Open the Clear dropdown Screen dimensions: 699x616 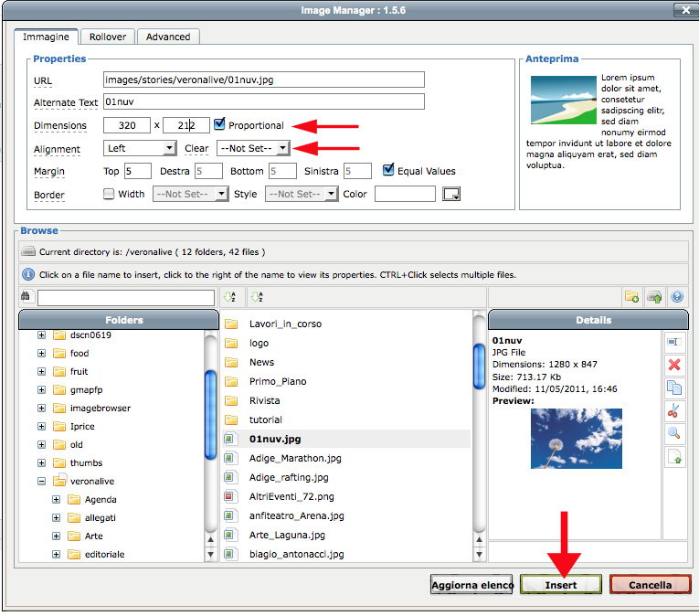click(x=253, y=148)
